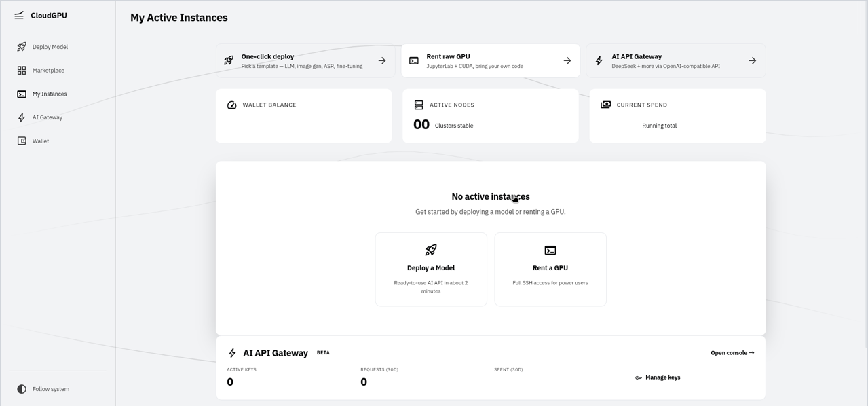The image size is (868, 406).
Task: Open the One-click deploy card title
Action: point(267,56)
